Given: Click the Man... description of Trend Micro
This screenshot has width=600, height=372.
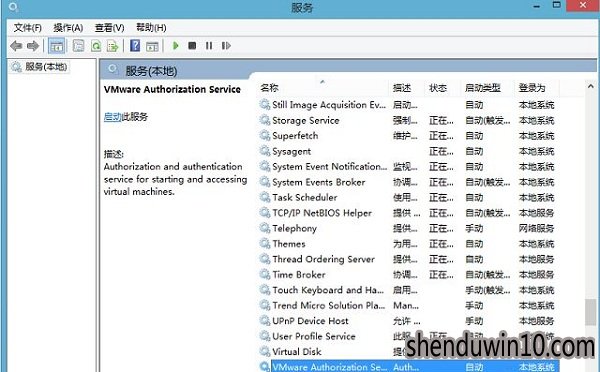Looking at the screenshot, I should click(406, 305).
